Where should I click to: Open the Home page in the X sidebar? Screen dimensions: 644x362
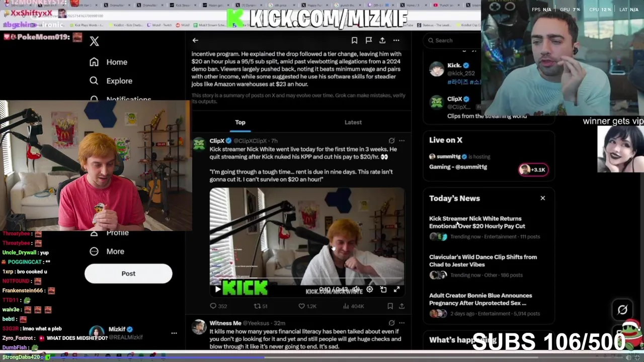(109, 62)
